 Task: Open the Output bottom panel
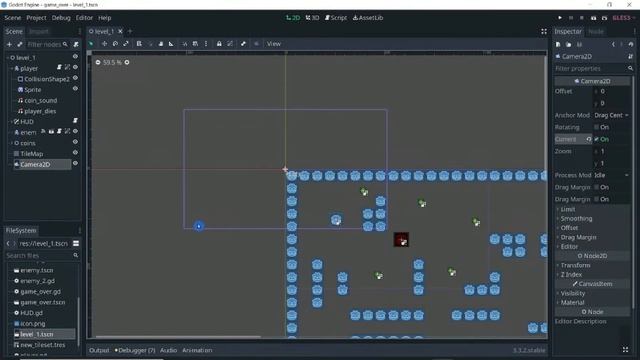pyautogui.click(x=99, y=350)
